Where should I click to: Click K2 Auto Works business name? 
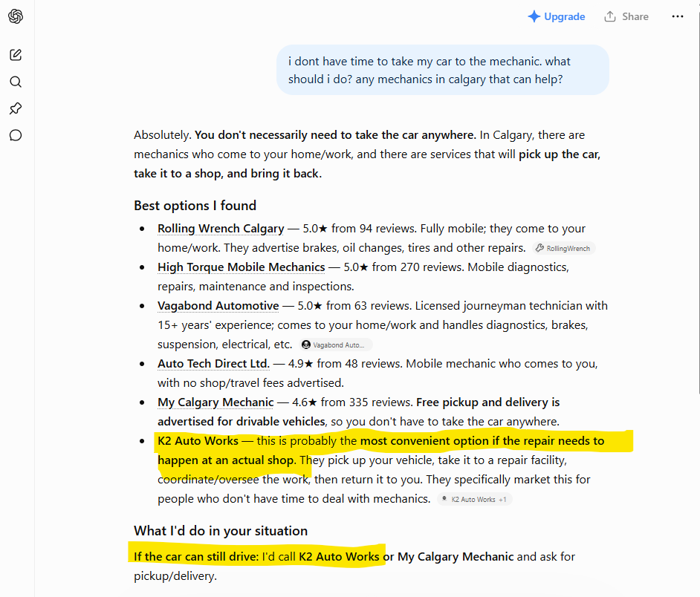coord(198,441)
